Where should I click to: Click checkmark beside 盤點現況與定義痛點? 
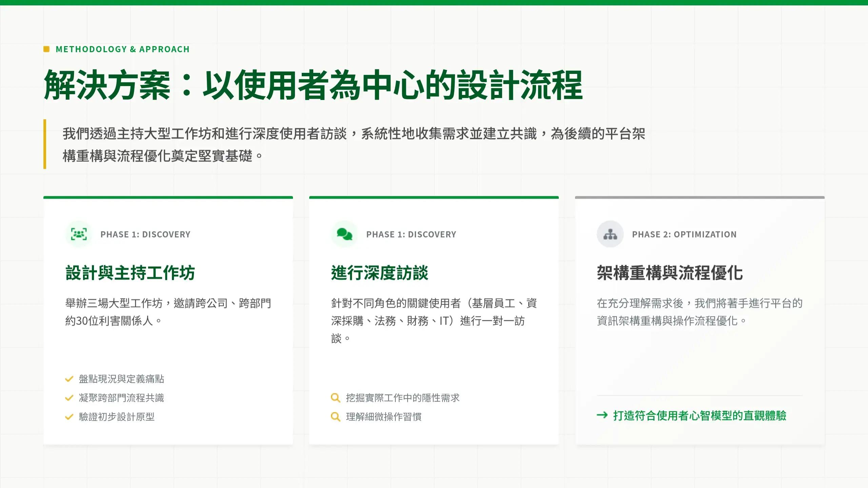69,379
